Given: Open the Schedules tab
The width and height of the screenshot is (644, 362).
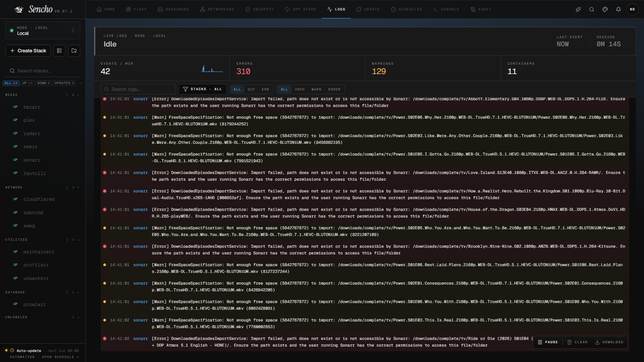Looking at the screenshot, I should tap(407, 9).
